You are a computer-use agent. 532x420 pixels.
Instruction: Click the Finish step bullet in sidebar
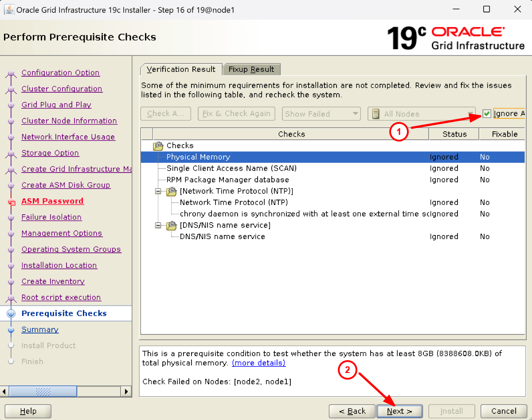click(x=11, y=361)
